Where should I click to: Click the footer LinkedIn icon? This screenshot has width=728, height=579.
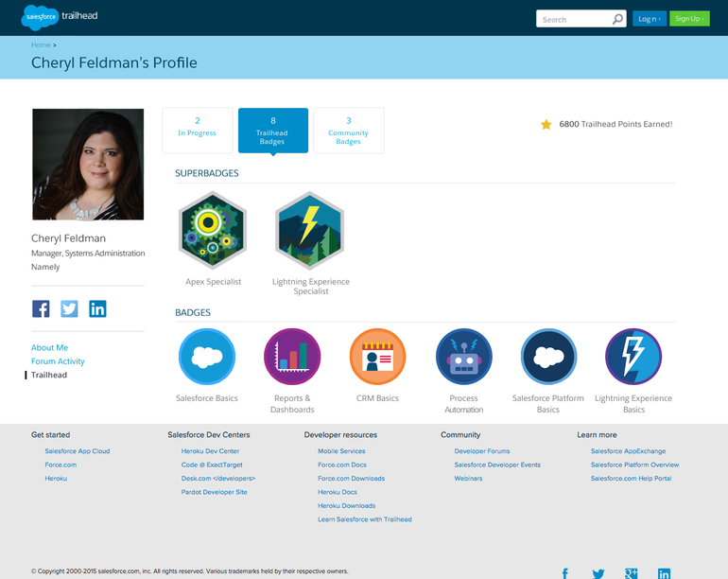[664, 573]
